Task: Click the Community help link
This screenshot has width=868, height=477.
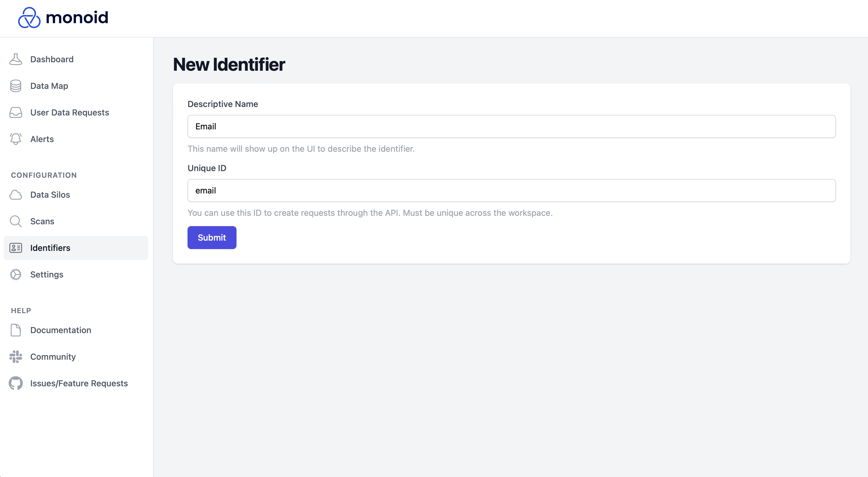Action: [x=53, y=357]
